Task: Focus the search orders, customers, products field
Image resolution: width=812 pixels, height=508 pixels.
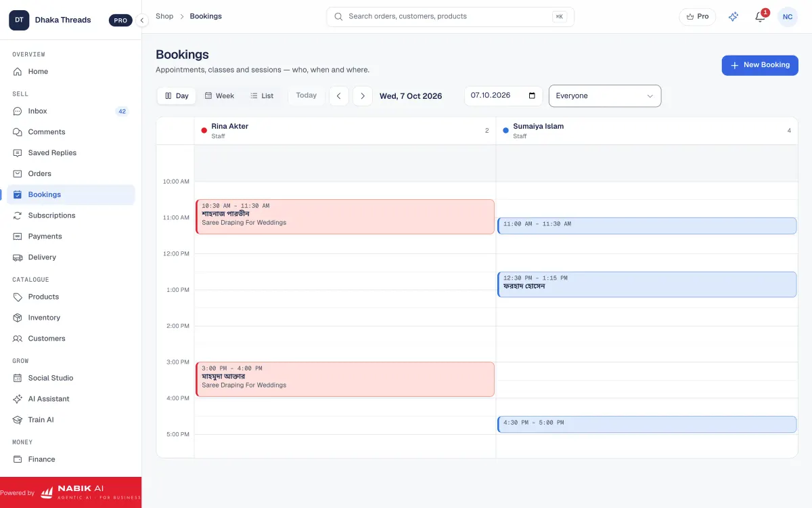Action: tap(450, 17)
